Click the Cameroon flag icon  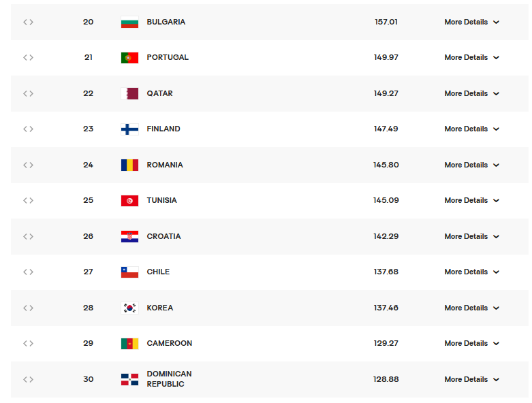tap(129, 344)
